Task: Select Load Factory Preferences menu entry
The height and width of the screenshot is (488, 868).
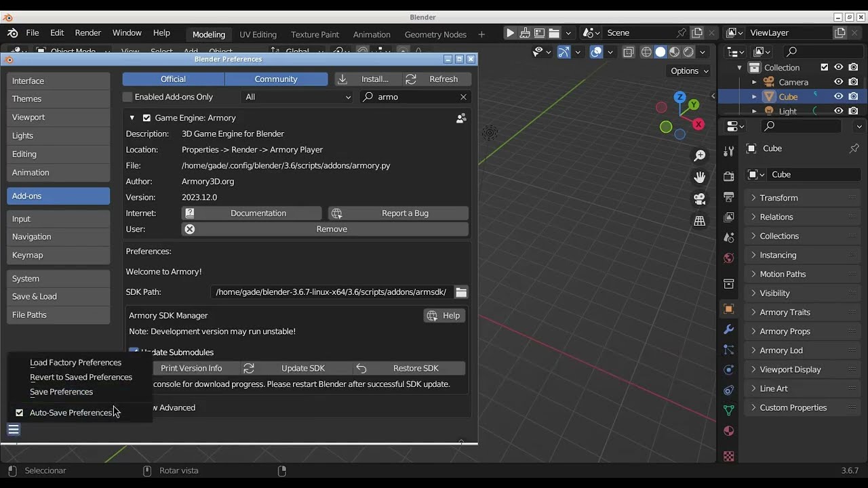Action: pyautogui.click(x=76, y=363)
